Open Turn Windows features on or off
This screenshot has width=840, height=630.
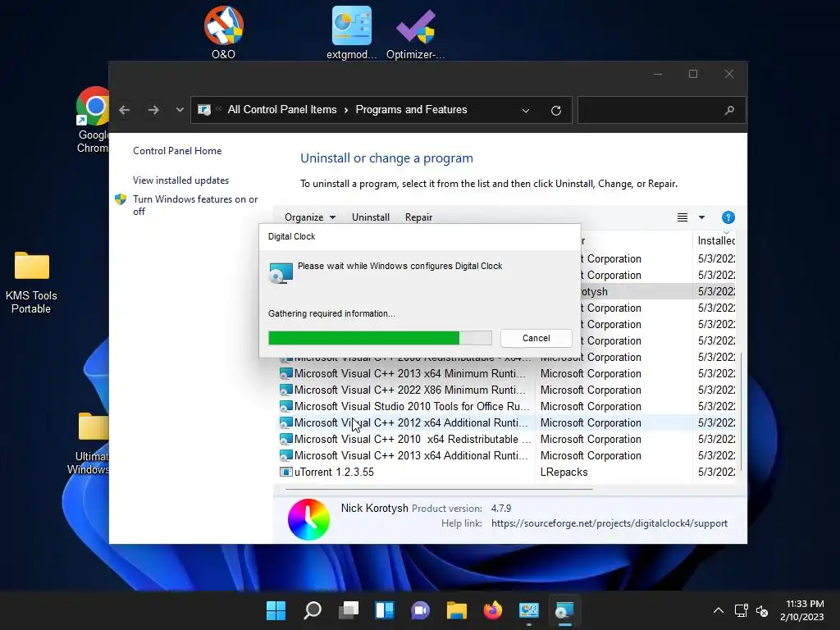195,204
